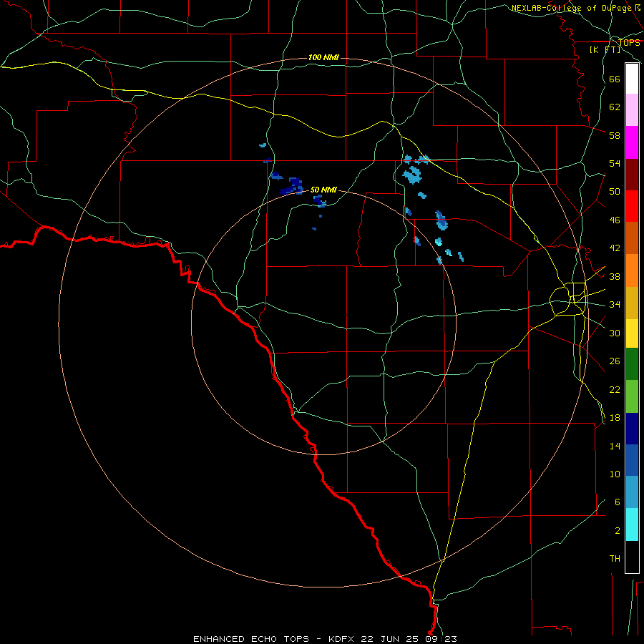Click the K FT units label
The height and width of the screenshot is (644, 644).
point(605,49)
